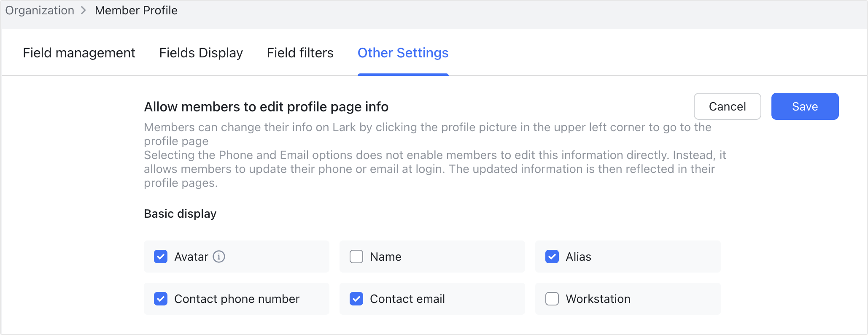Cancel the pending changes
This screenshot has height=335, width=868.
click(727, 106)
